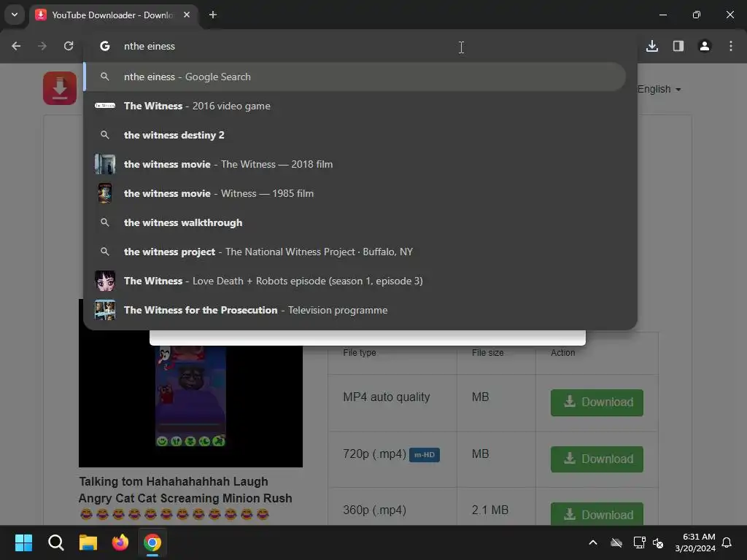The width and height of the screenshot is (747, 560).
Task: Open the notification bell icon
Action: (727, 542)
